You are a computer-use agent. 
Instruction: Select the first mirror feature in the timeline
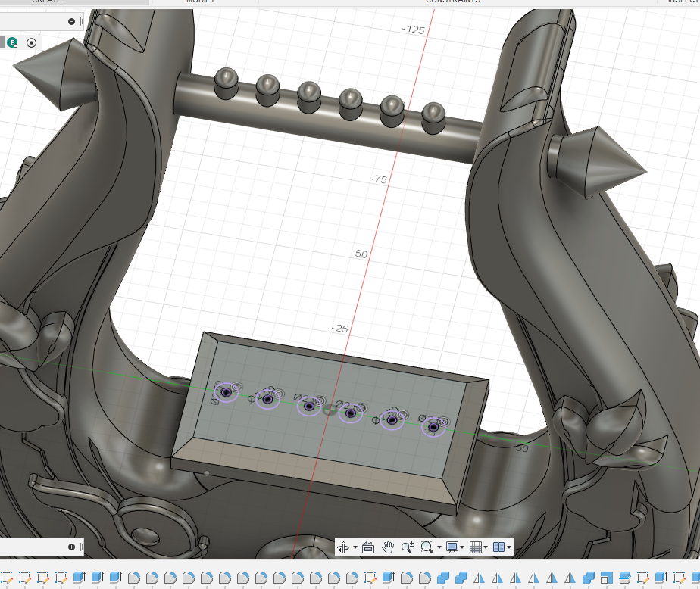(x=480, y=578)
